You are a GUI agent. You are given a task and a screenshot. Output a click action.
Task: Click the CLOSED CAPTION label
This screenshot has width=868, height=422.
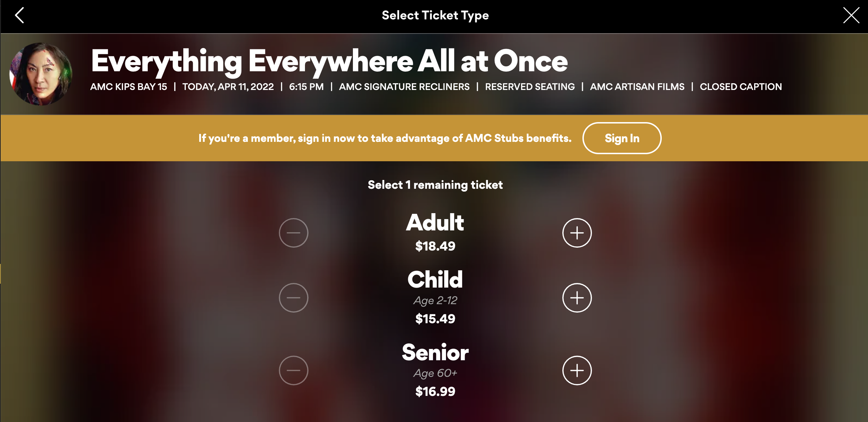[x=741, y=87]
